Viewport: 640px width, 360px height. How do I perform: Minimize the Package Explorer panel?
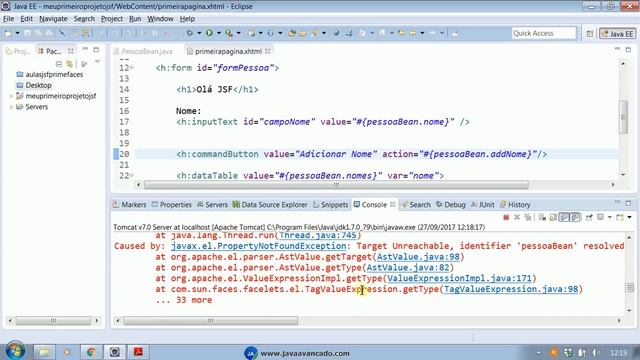[x=85, y=50]
